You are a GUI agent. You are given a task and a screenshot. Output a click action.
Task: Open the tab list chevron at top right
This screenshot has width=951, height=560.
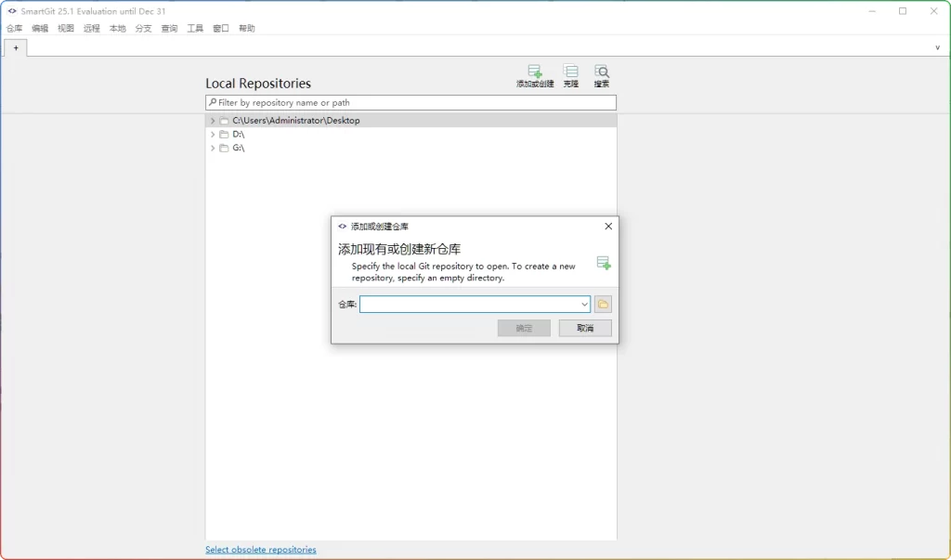[x=936, y=47]
